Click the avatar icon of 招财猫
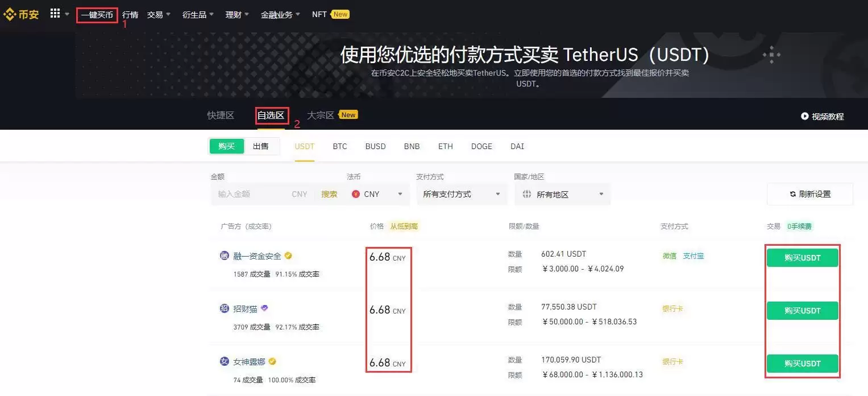Screen dimensions: 868x396 pos(225,308)
